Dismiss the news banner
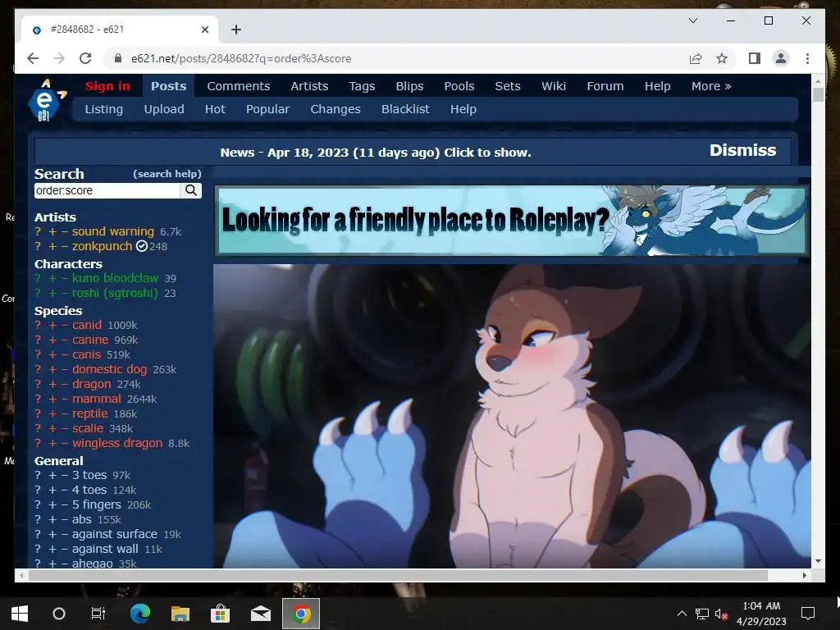 [742, 151]
